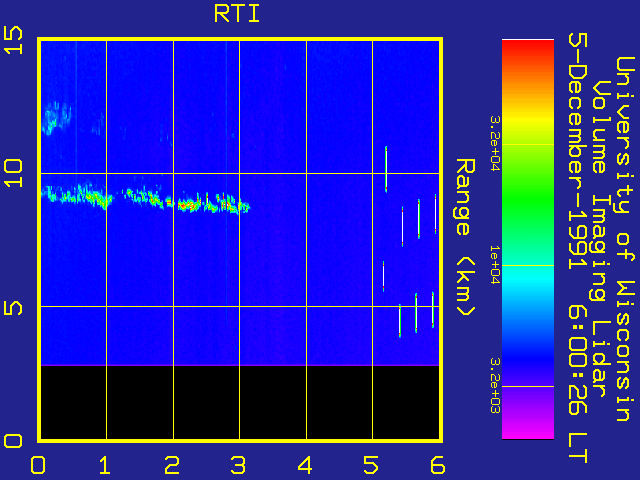Viewport: 640px width, 480px height.
Task: Click the magenta bottom of the color scale
Action: (528, 431)
